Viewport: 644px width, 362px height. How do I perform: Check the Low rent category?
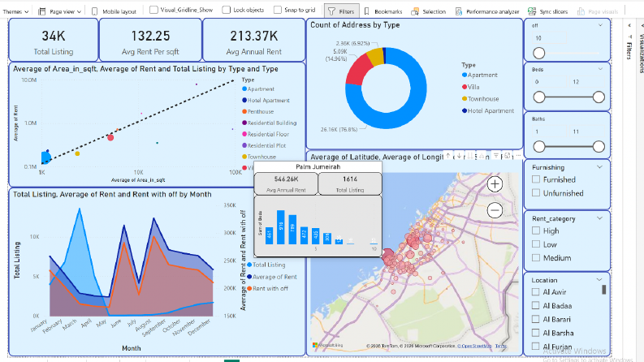[536, 244]
